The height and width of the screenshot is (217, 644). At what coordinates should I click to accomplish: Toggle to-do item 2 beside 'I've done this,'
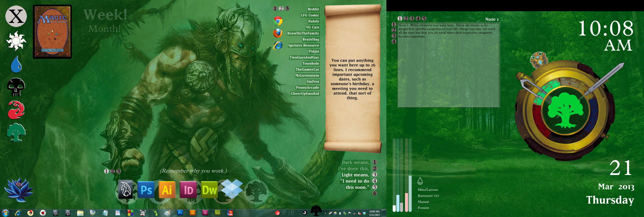tap(375, 169)
